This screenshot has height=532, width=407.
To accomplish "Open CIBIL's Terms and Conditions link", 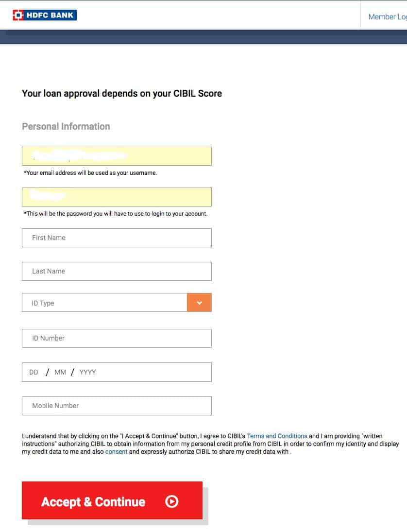I will tap(277, 436).
